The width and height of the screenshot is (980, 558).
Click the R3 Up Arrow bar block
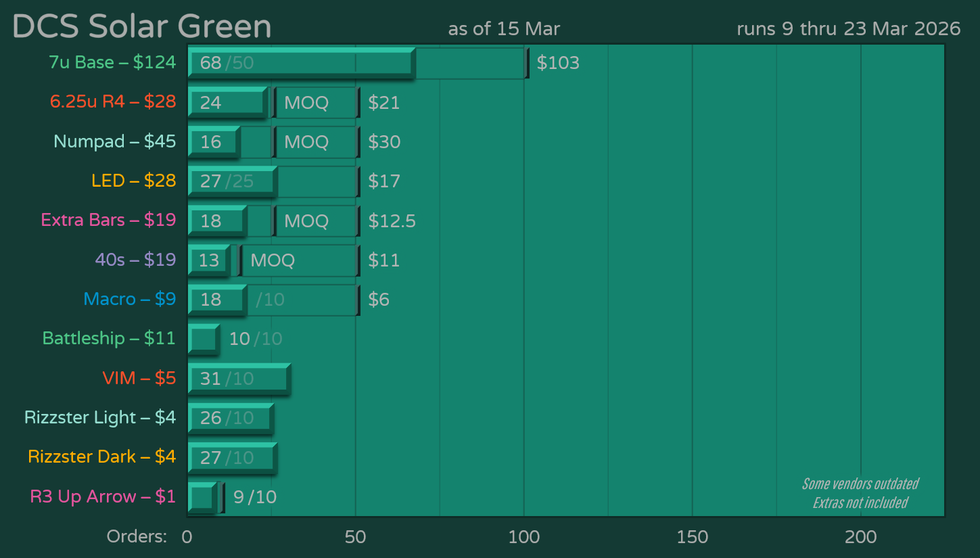203,497
